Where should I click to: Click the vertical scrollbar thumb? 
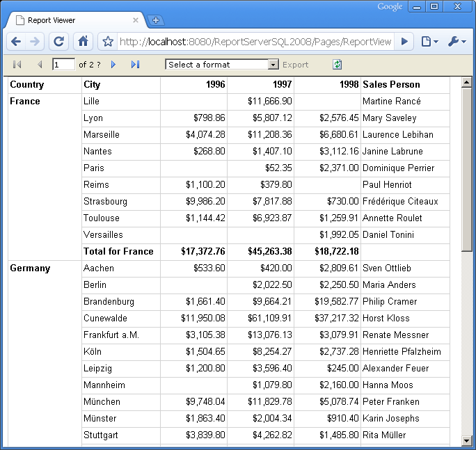(466, 169)
